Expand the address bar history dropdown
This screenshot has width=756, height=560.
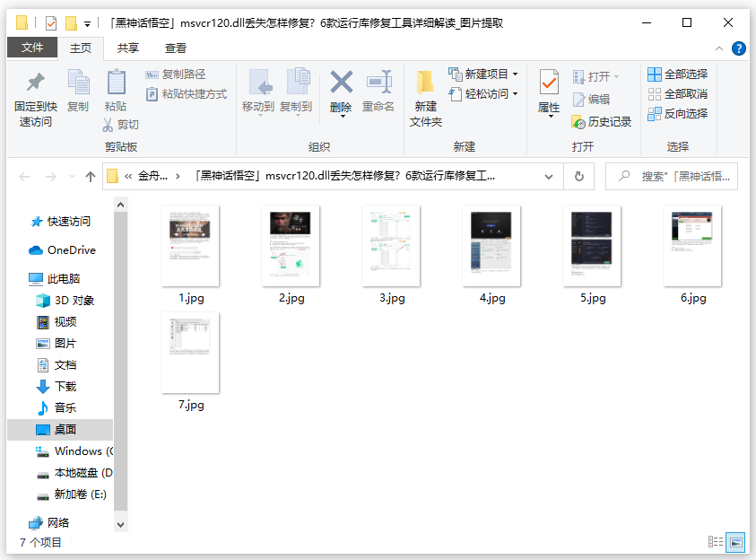[x=549, y=177]
